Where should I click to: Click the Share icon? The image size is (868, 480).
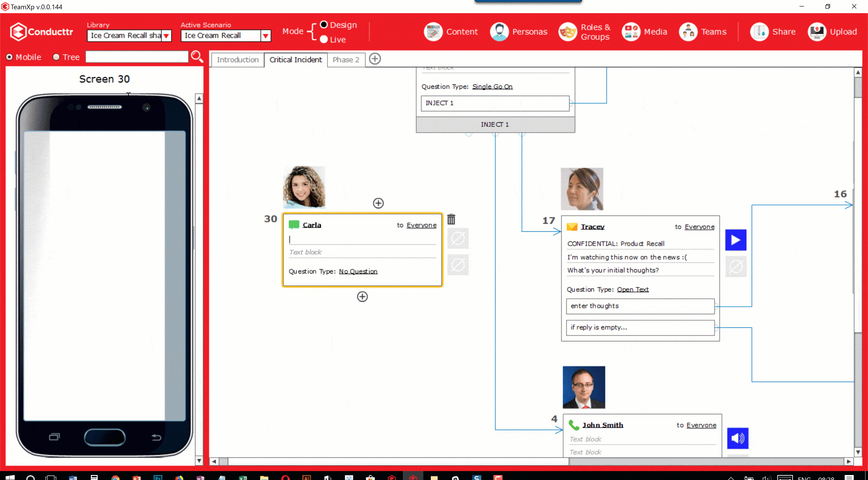[759, 32]
